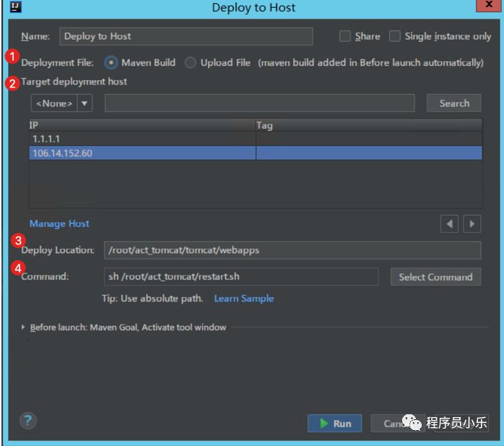Edit the Deploy Location field

pyautogui.click(x=292, y=250)
